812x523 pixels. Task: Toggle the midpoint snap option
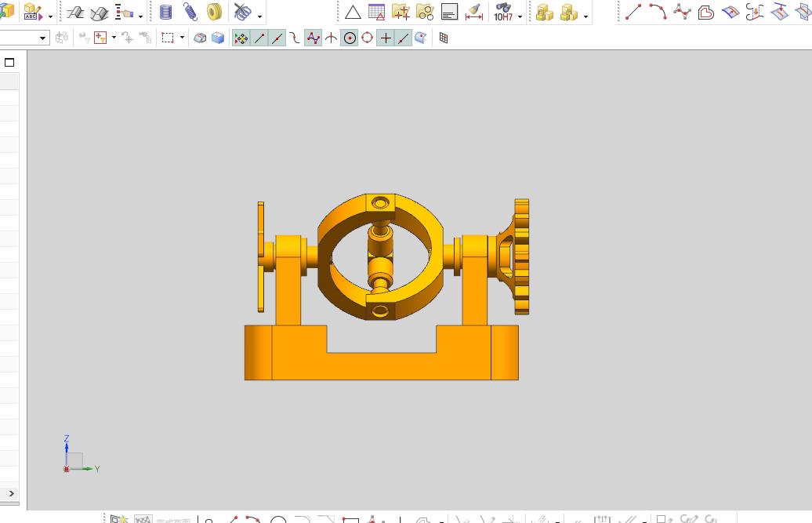[x=277, y=38]
